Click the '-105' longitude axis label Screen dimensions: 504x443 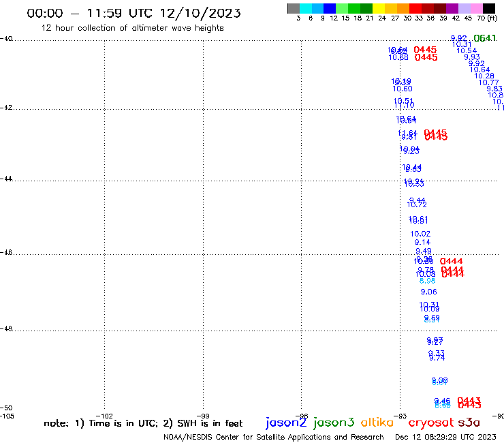pyautogui.click(x=7, y=416)
